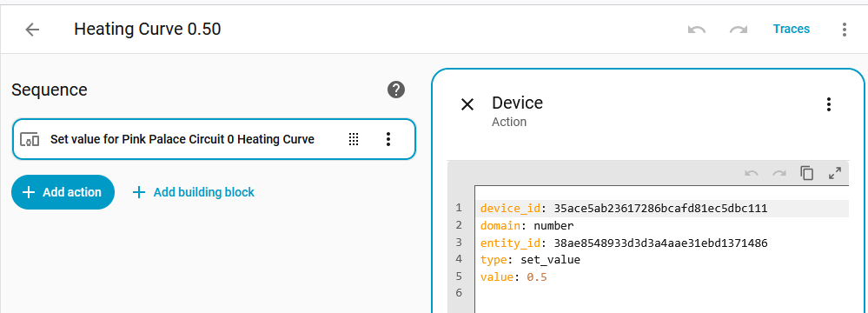Redo edit in the YAML editor toolbar
868x313 pixels.
(779, 173)
